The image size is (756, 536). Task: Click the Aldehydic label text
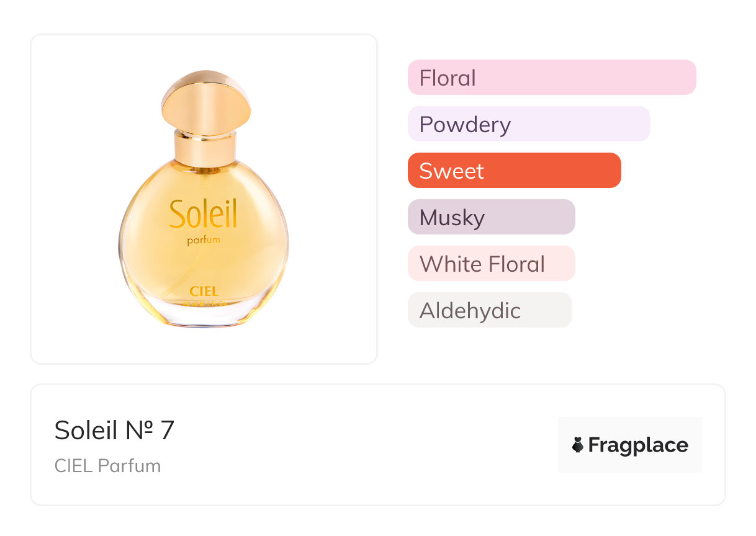[470, 311]
